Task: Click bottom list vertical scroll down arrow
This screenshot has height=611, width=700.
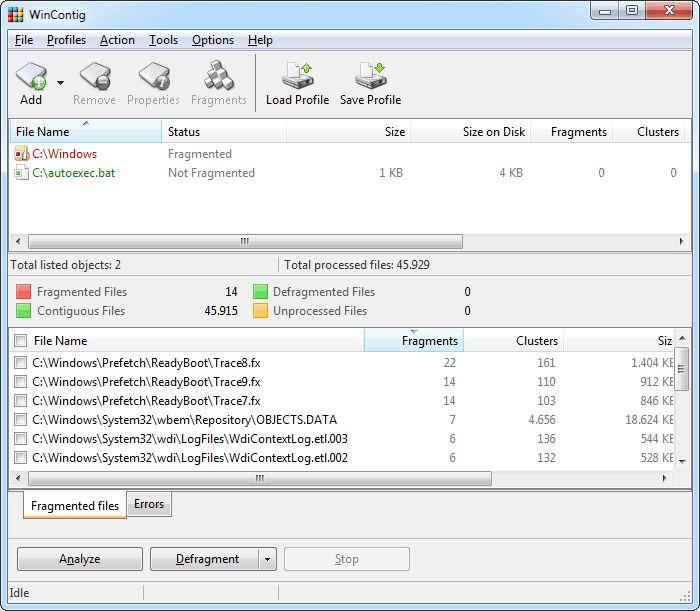Action: (x=682, y=461)
